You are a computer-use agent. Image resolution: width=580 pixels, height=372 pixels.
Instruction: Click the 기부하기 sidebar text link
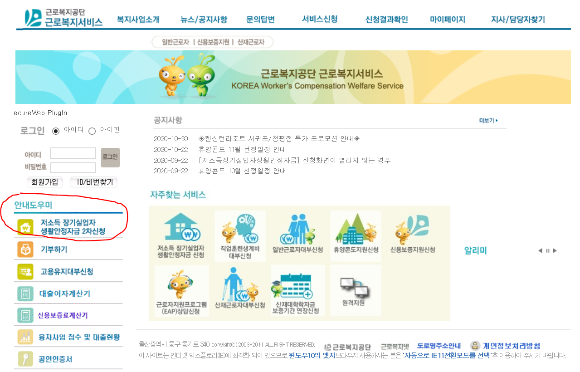(54, 250)
